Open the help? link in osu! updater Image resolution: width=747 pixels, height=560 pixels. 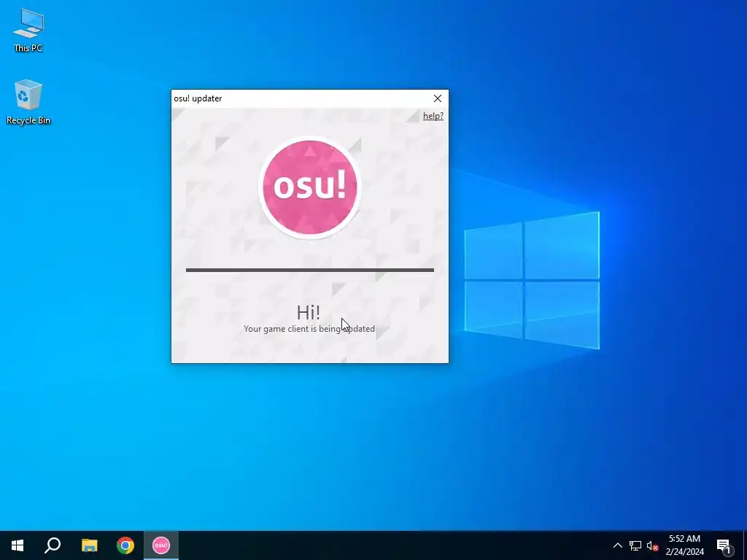point(433,116)
